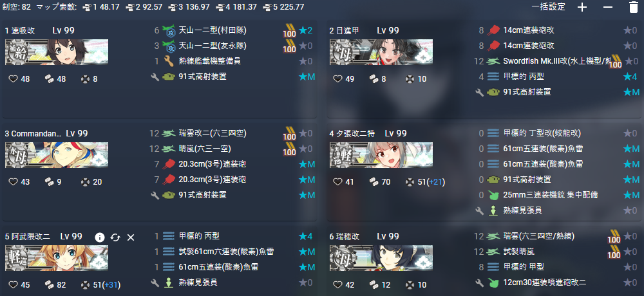Click the trash can delete icon

tap(633, 7)
